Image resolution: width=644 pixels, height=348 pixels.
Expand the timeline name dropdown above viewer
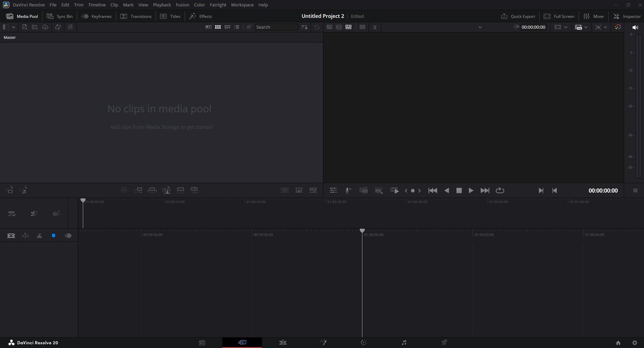480,27
